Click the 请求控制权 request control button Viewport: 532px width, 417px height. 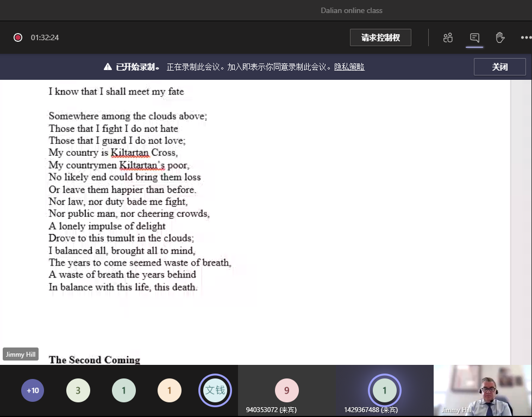(x=380, y=37)
